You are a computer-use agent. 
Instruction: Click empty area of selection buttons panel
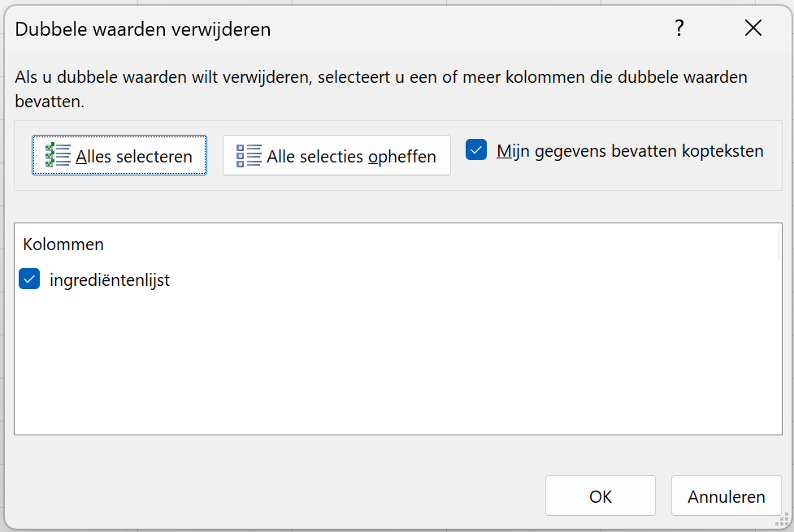tap(608, 177)
